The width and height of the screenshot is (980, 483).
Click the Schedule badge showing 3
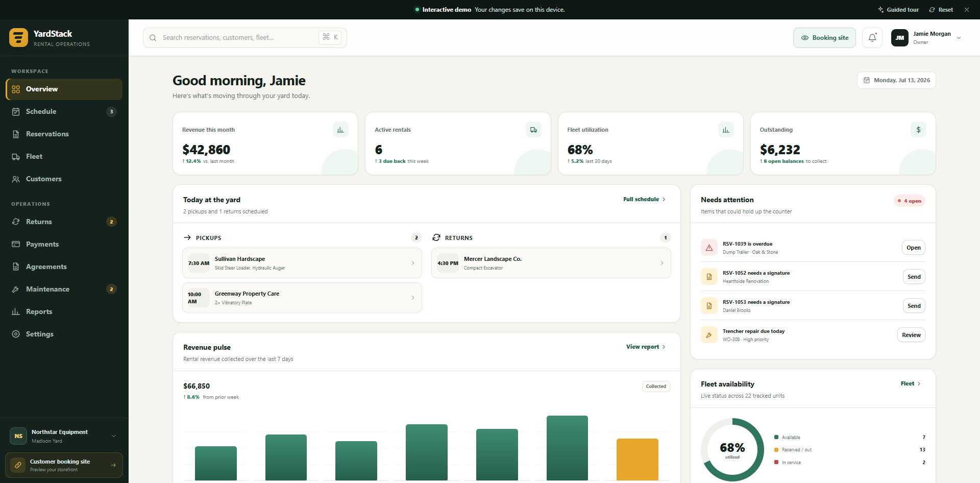click(111, 111)
